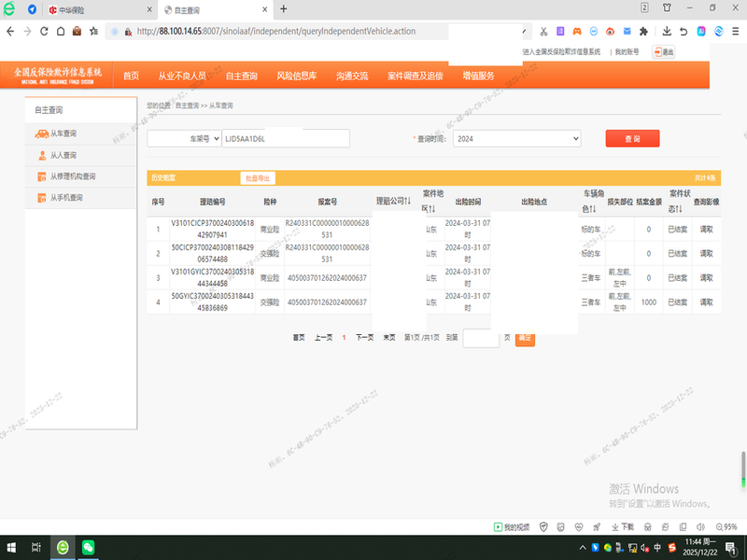Image resolution: width=747 pixels, height=560 pixels.
Task: Go to 案件调查及追偿 menu
Action: coord(415,76)
